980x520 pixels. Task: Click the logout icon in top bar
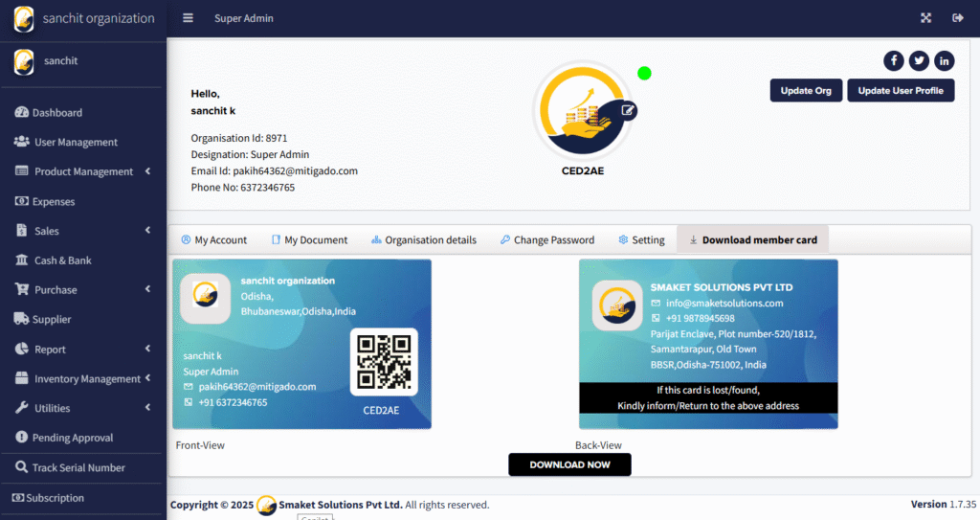[x=957, y=18]
